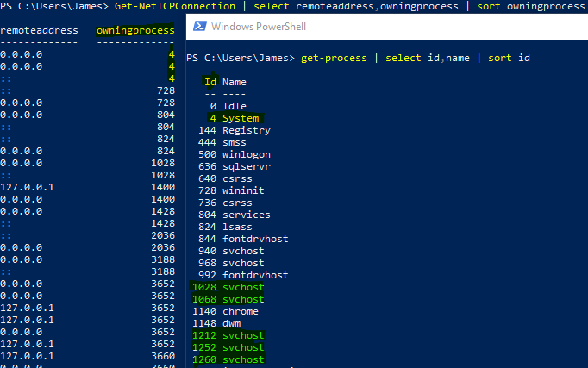Click owning process 1028 beside 0.0.0.0
588x368 pixels.
[163, 163]
